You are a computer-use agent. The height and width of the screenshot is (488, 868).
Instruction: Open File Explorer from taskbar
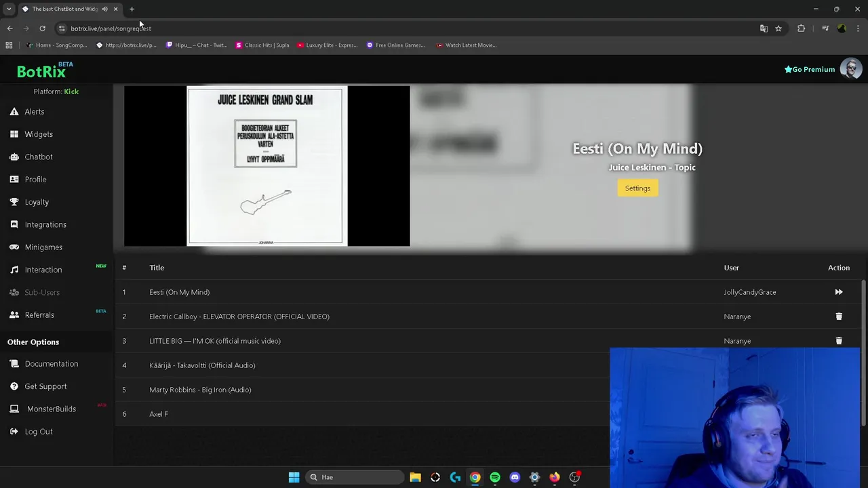click(x=415, y=477)
